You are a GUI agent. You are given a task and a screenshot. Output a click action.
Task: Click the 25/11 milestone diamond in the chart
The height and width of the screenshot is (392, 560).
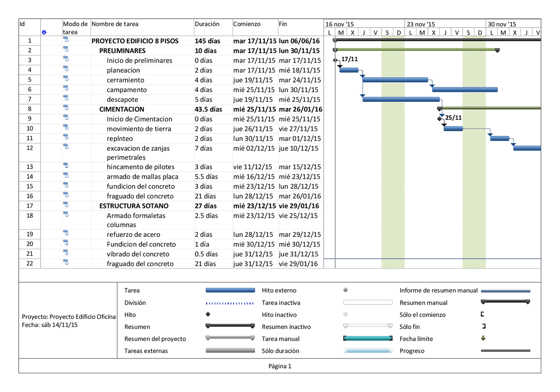[440, 118]
